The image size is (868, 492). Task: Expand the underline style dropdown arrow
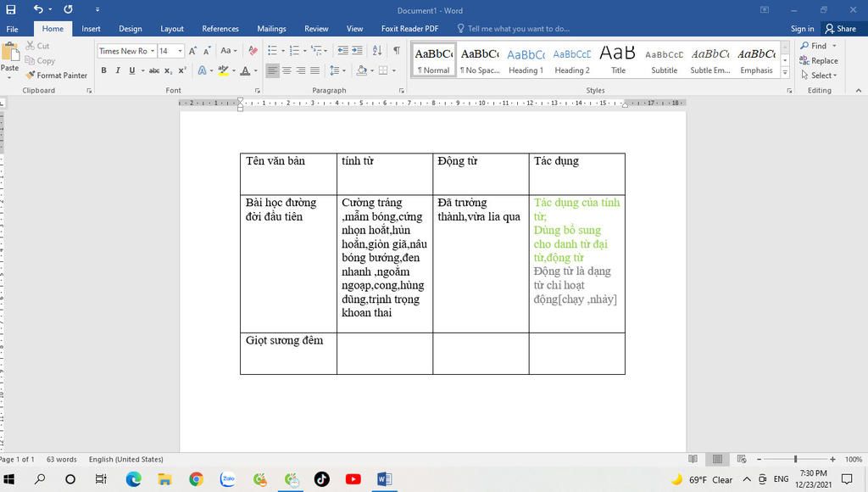142,71
